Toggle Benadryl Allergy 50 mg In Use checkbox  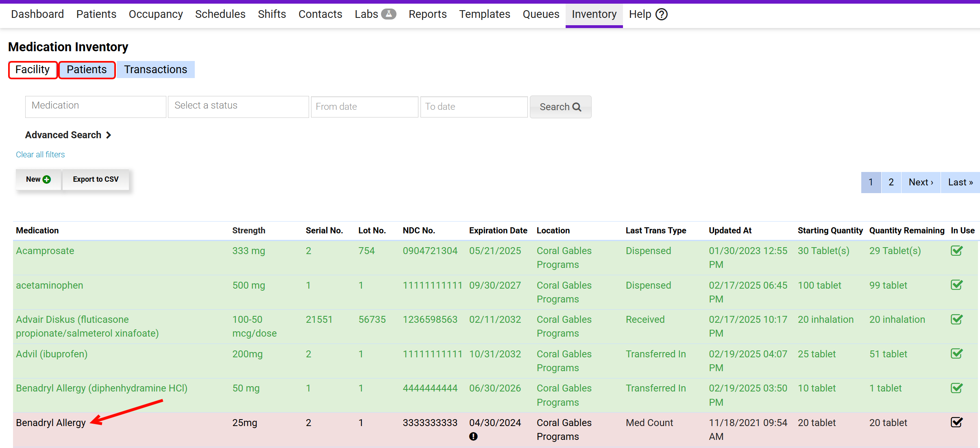tap(956, 388)
